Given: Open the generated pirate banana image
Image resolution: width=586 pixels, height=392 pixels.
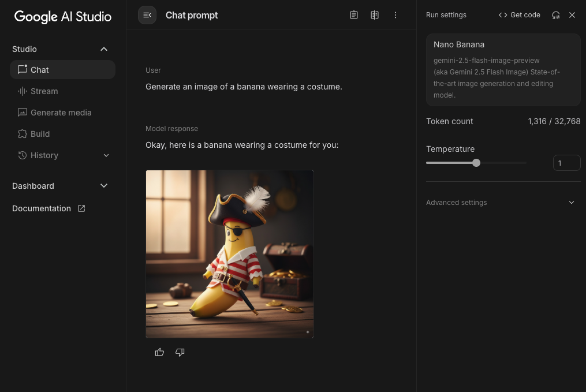Looking at the screenshot, I should tap(230, 254).
